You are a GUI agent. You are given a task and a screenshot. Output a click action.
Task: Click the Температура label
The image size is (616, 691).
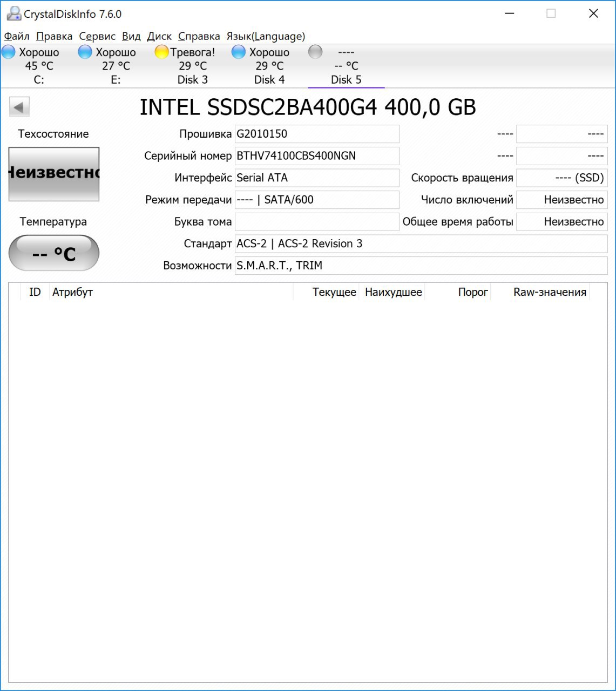click(x=53, y=222)
